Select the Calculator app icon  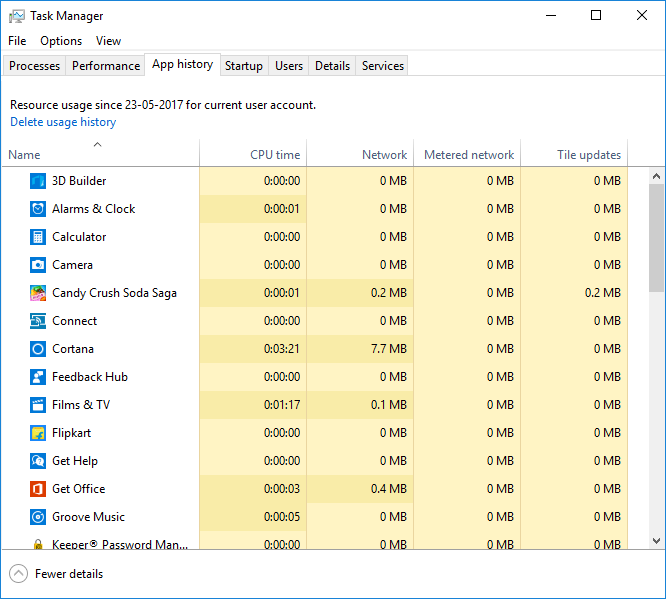point(37,237)
